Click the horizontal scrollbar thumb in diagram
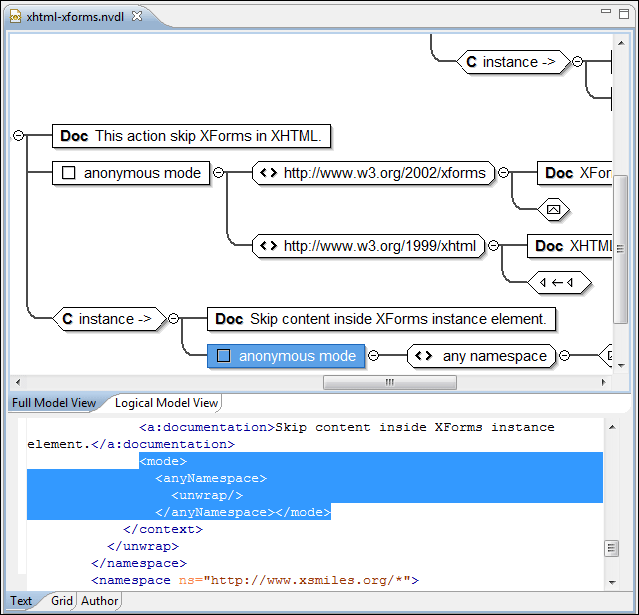This screenshot has height=615, width=639. (x=389, y=383)
